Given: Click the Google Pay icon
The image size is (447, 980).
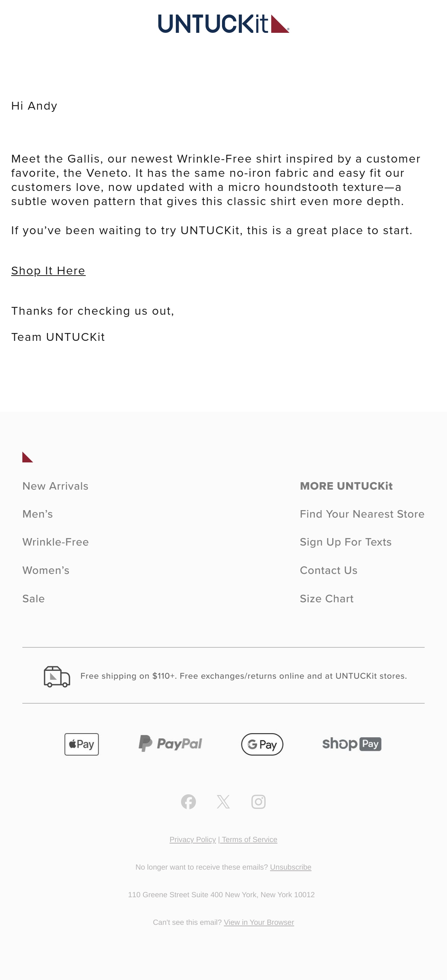Looking at the screenshot, I should (x=262, y=744).
